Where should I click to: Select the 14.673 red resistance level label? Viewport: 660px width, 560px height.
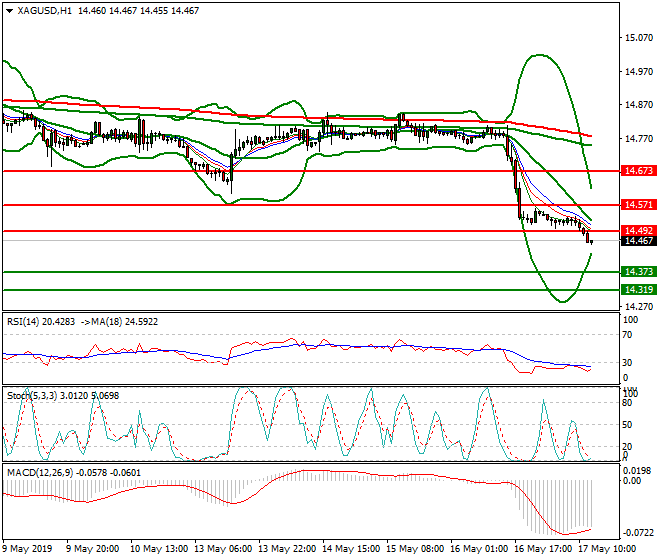639,171
